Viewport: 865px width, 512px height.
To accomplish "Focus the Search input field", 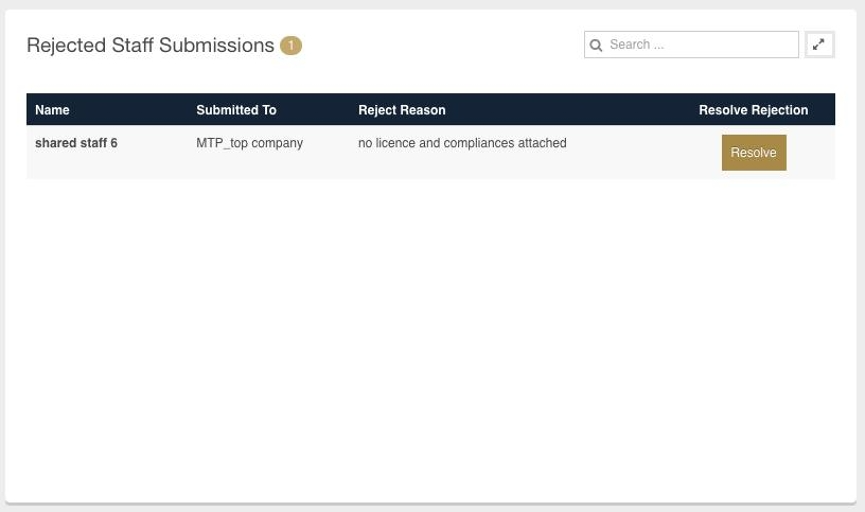I will point(691,45).
